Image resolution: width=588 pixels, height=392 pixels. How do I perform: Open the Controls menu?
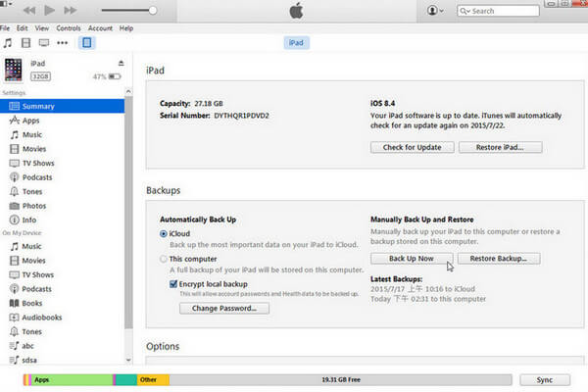point(69,28)
